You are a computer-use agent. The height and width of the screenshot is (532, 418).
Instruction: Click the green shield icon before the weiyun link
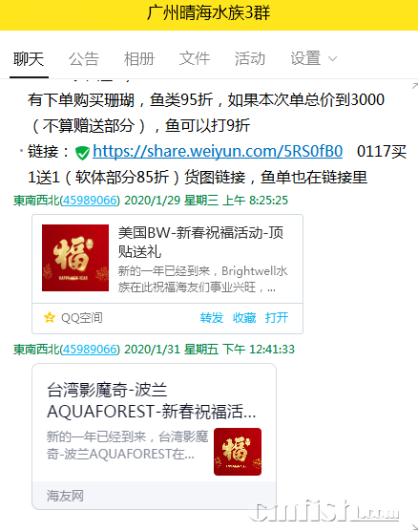pyautogui.click(x=82, y=153)
